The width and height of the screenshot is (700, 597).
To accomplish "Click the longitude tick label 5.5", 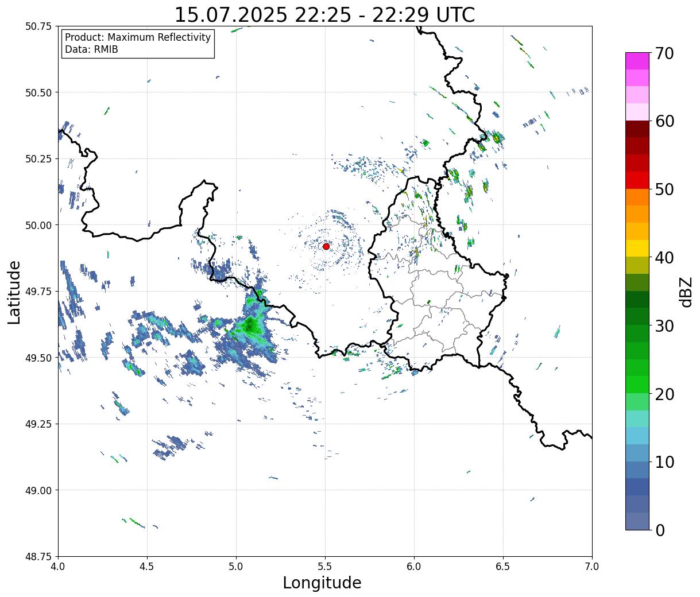I will 325,566.
